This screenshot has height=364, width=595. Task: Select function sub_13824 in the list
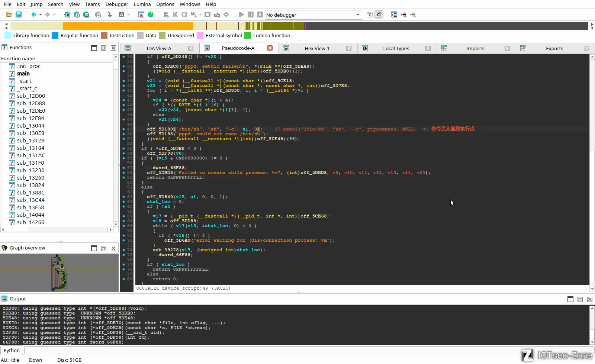click(30, 185)
